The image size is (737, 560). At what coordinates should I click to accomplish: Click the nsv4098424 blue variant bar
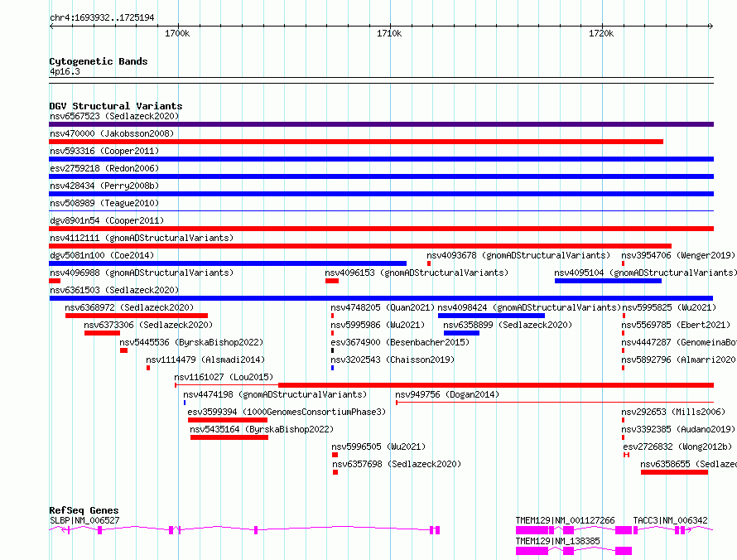(492, 316)
